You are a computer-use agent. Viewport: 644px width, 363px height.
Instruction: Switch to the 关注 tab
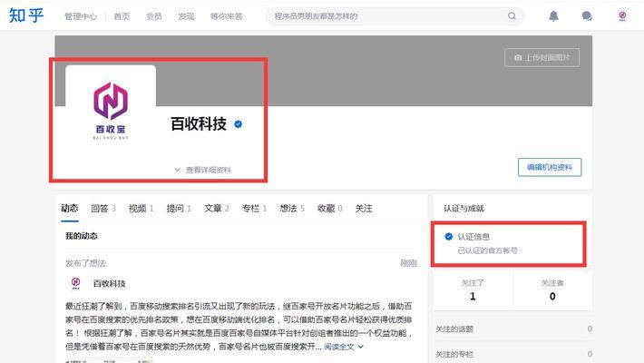(x=364, y=209)
